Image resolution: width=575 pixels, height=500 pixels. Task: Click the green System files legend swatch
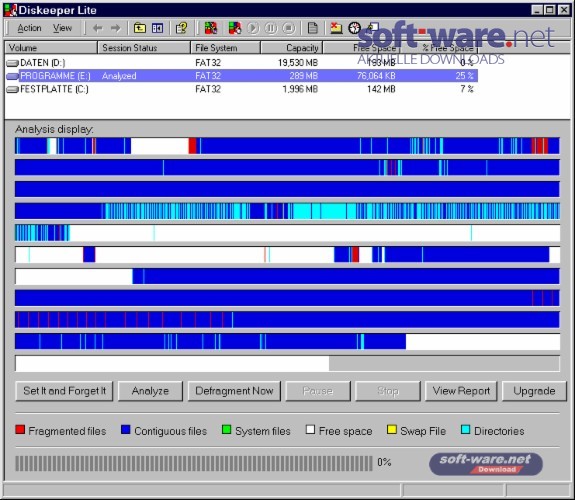(227, 430)
